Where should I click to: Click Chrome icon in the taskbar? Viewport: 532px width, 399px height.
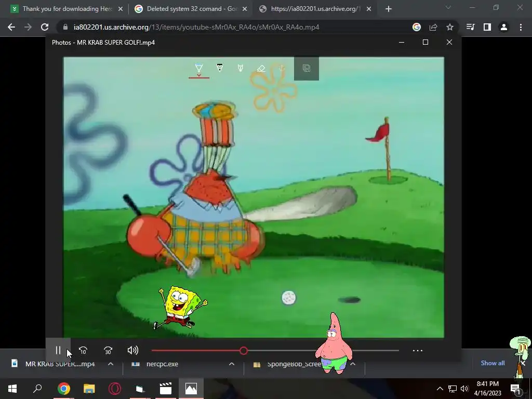[x=63, y=389]
